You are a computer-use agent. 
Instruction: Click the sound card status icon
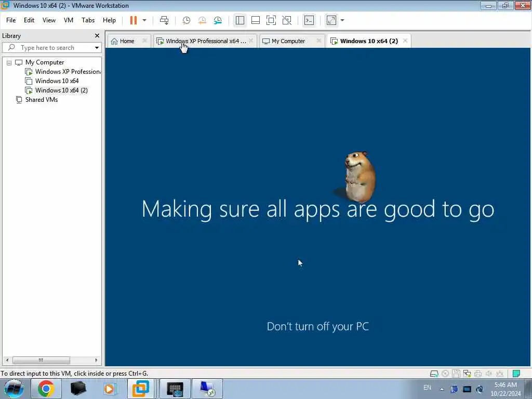point(488,374)
